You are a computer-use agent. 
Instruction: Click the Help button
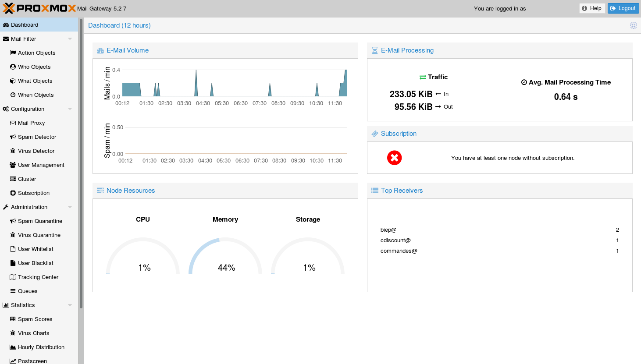(592, 8)
